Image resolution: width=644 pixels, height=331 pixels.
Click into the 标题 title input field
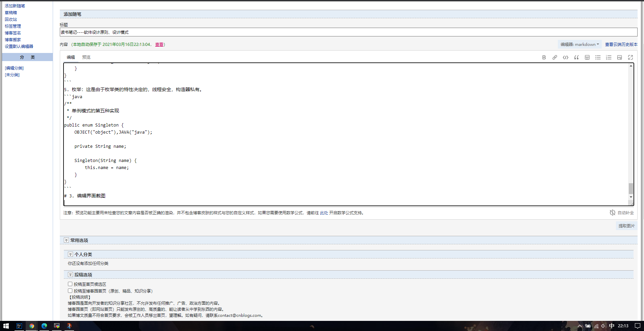click(x=348, y=32)
